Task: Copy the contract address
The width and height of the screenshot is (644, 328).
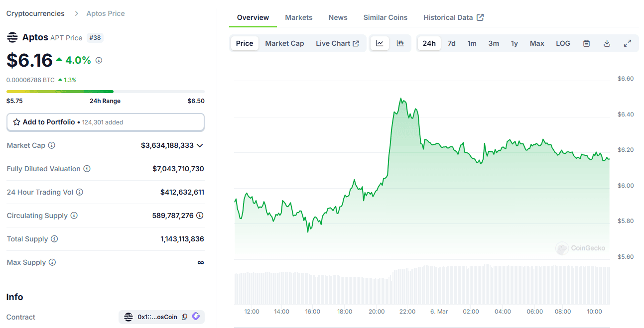Action: [185, 317]
